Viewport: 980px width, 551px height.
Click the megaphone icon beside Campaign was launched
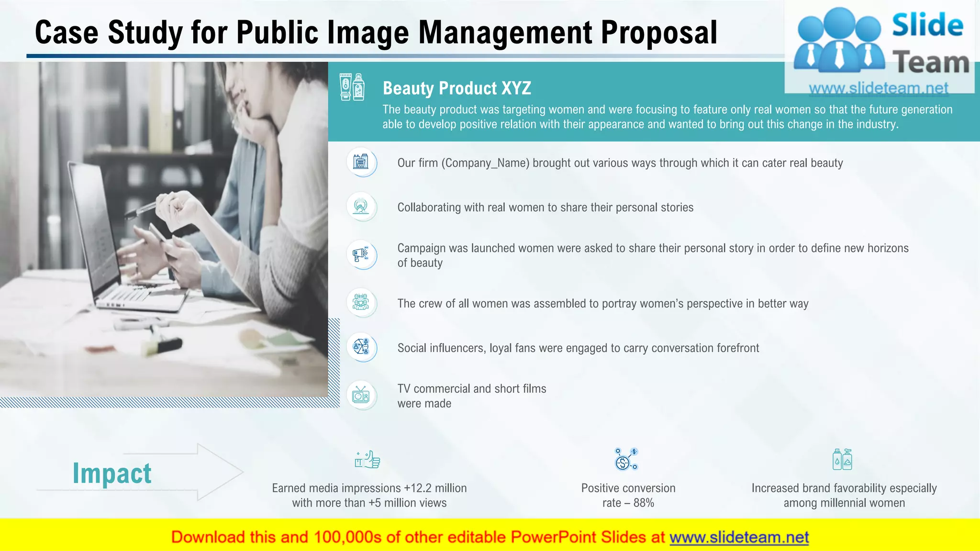pos(361,254)
